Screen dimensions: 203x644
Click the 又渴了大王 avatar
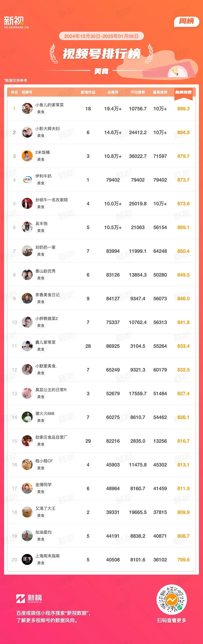(x=27, y=512)
